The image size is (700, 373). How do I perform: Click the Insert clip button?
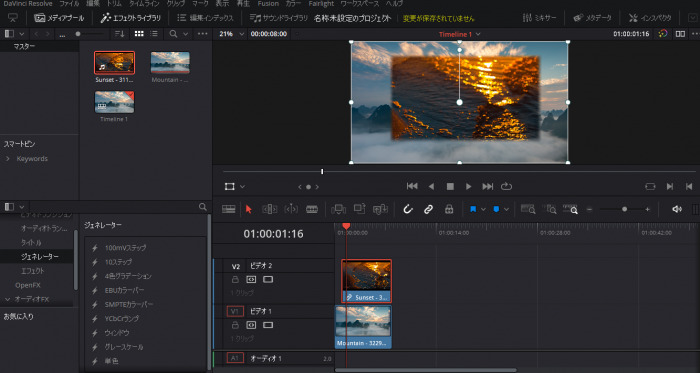click(x=339, y=209)
